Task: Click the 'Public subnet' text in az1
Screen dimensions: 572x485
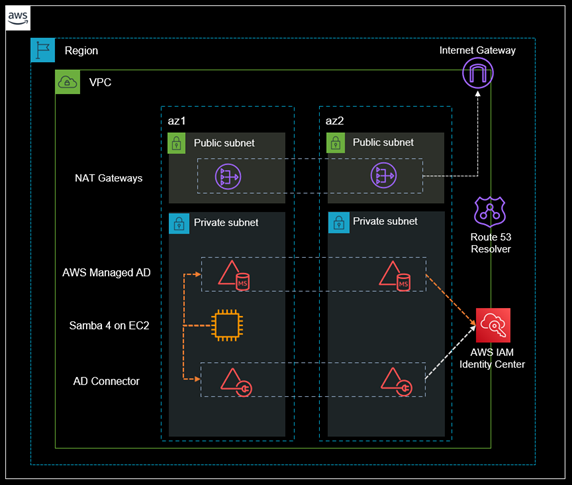Action: pos(224,143)
